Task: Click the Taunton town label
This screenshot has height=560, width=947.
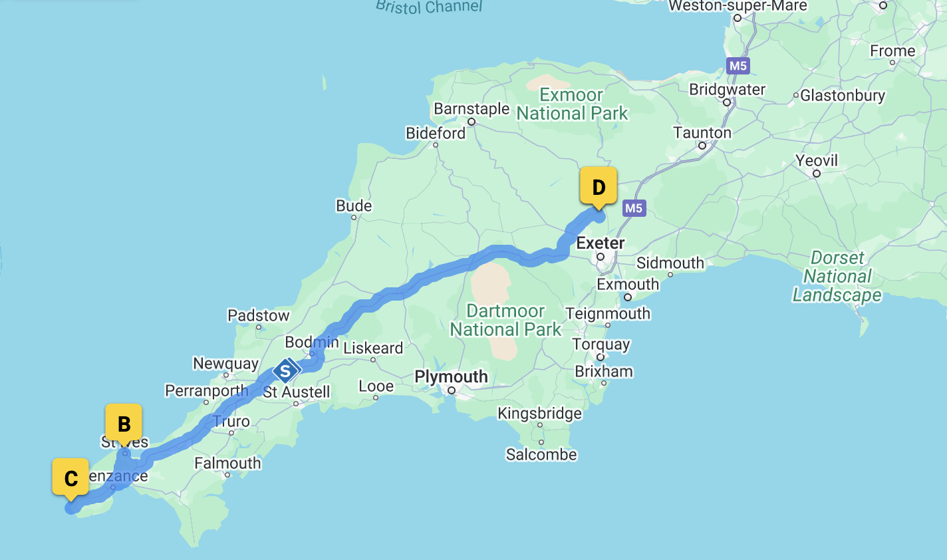Action: (x=702, y=132)
